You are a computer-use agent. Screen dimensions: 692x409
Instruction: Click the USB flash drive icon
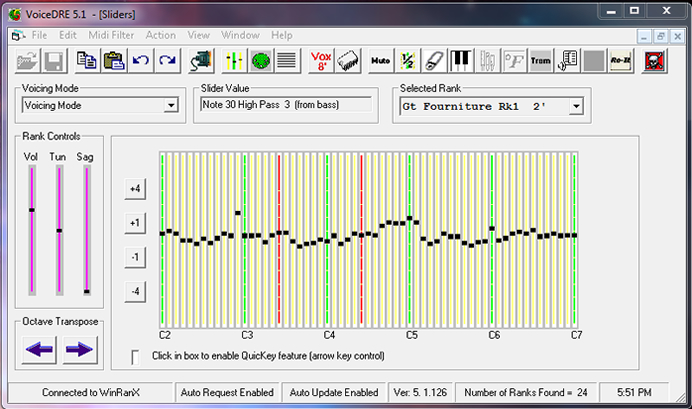click(434, 61)
